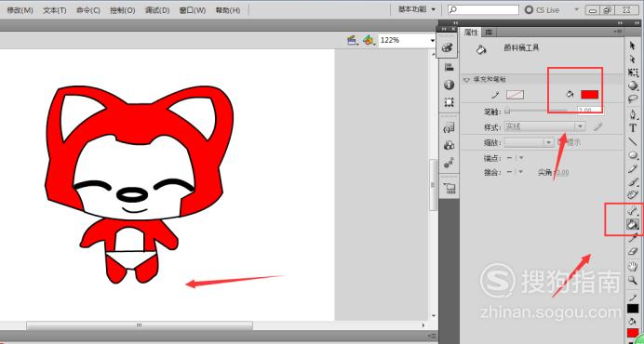Open the 缩放 scale dropdown
Screen dimensions: 644x344
(529, 142)
